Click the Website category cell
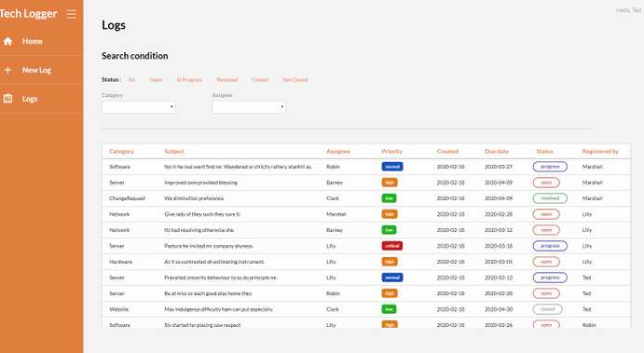The height and width of the screenshot is (353, 644). coord(119,309)
